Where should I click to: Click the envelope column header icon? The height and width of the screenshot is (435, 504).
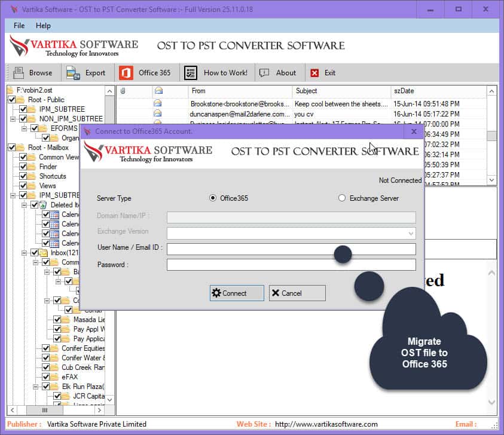pos(158,91)
